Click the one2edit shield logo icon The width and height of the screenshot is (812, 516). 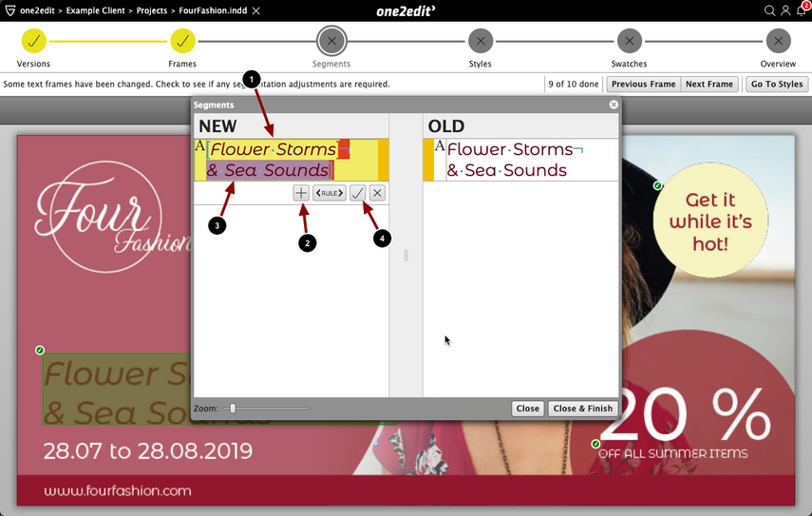click(10, 10)
